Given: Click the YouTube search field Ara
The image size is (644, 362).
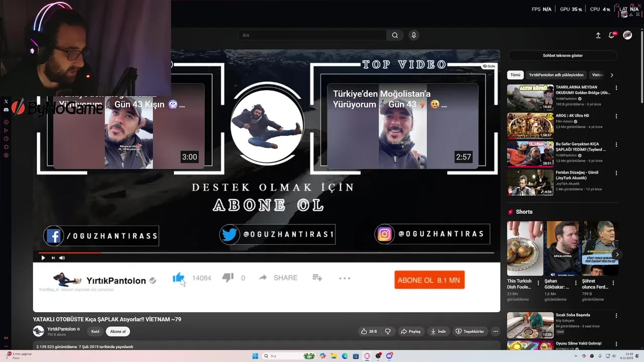Looking at the screenshot, I should point(312,35).
